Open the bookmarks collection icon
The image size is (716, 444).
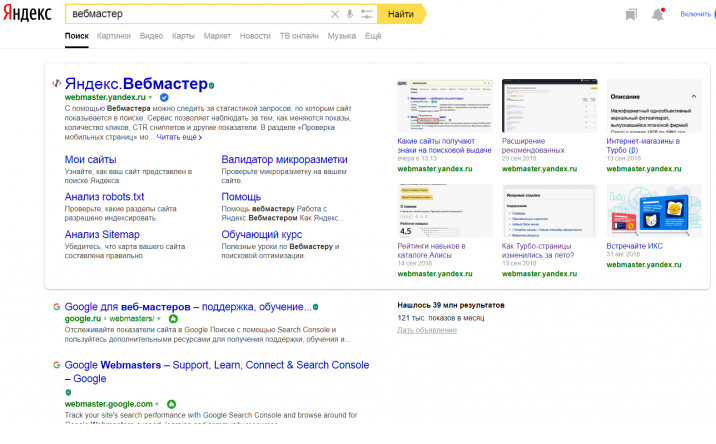[631, 15]
